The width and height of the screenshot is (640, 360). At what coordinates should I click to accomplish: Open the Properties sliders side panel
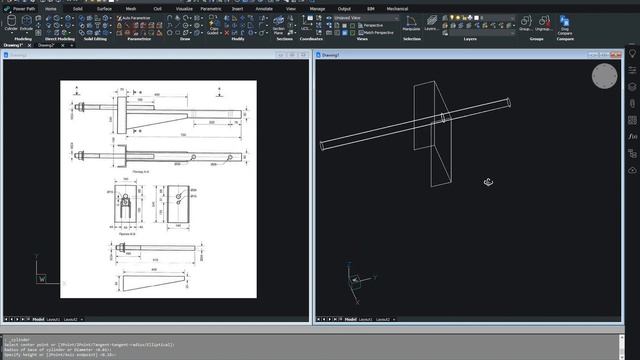pyautogui.click(x=632, y=70)
